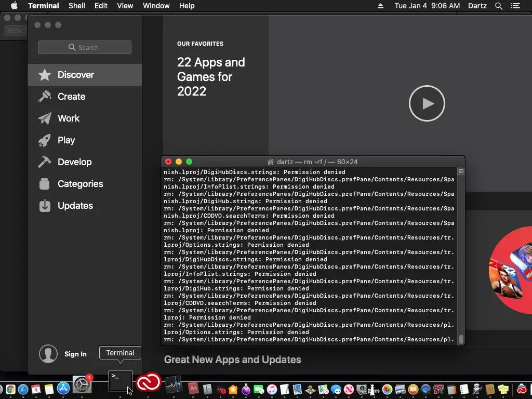Open Adobe Creative Cloud from the Dock
532x399 pixels.
148,382
